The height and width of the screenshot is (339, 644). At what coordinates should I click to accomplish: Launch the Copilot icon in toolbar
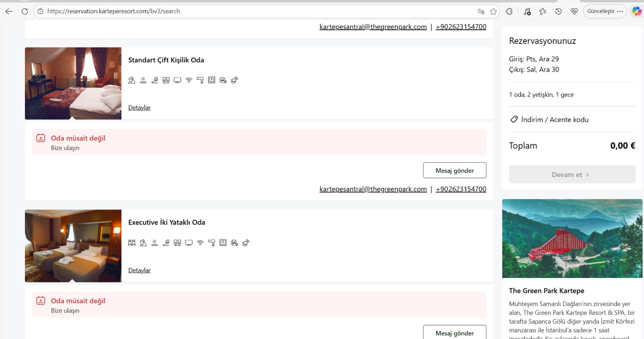[636, 11]
